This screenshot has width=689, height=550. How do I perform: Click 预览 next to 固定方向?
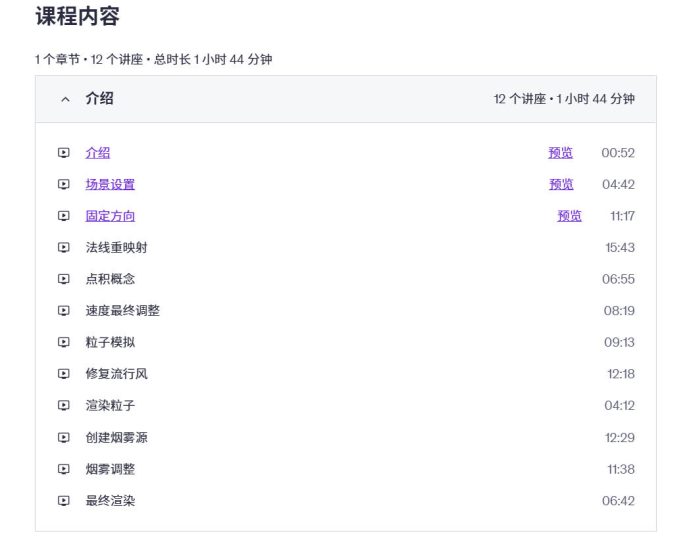569,216
